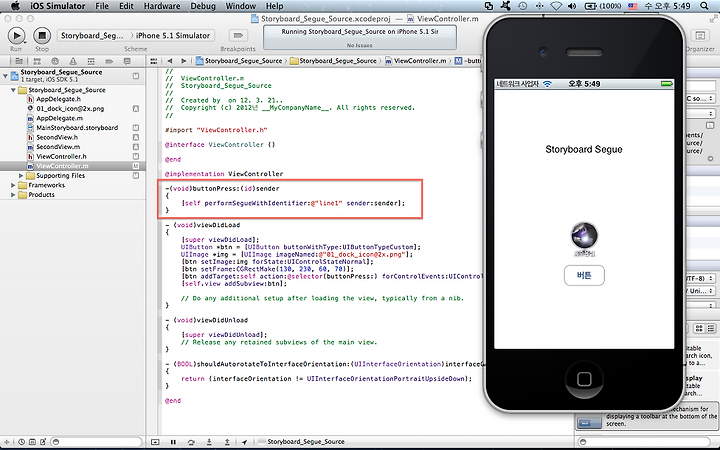Show the Issue navigator warning icon
The width and height of the screenshot is (720, 450).
point(73,61)
